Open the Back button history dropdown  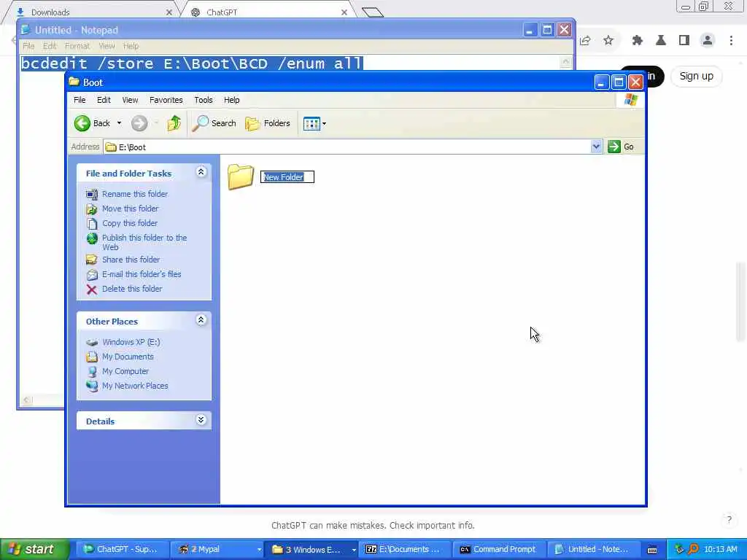(119, 123)
